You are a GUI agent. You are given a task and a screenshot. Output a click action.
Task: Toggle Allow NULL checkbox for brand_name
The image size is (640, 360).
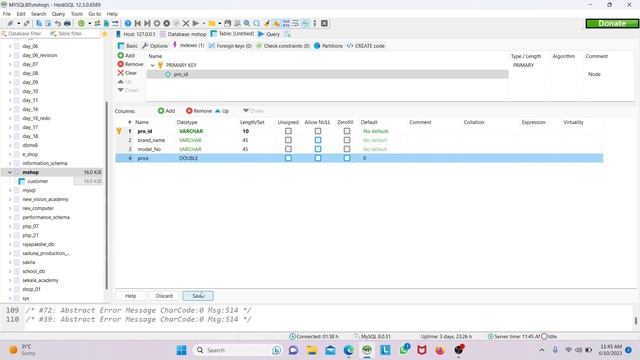click(x=318, y=140)
